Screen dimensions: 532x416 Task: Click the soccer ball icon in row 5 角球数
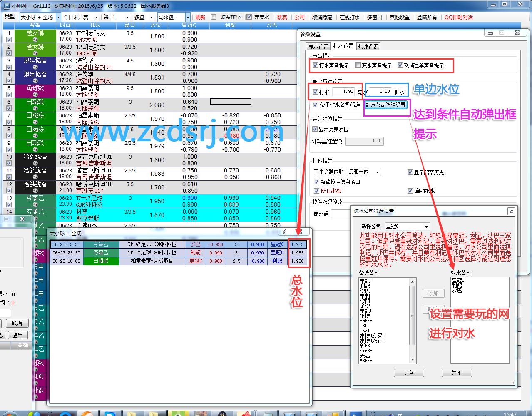(35, 95)
